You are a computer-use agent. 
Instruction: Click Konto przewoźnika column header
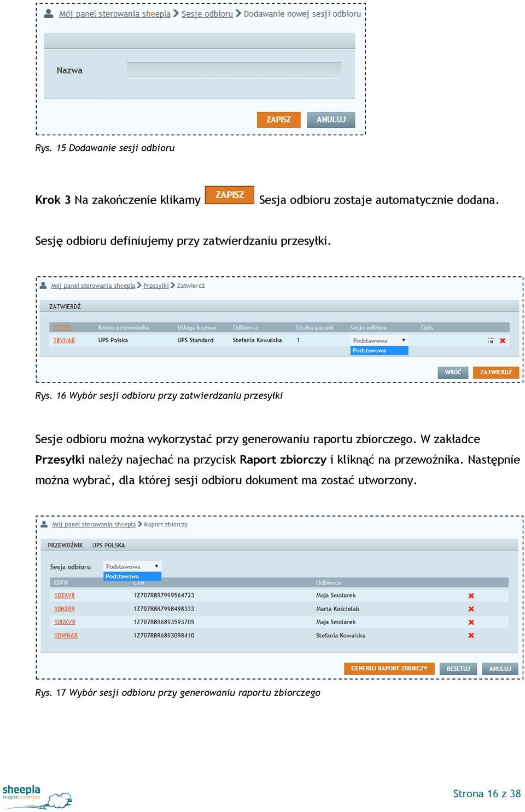[124, 327]
